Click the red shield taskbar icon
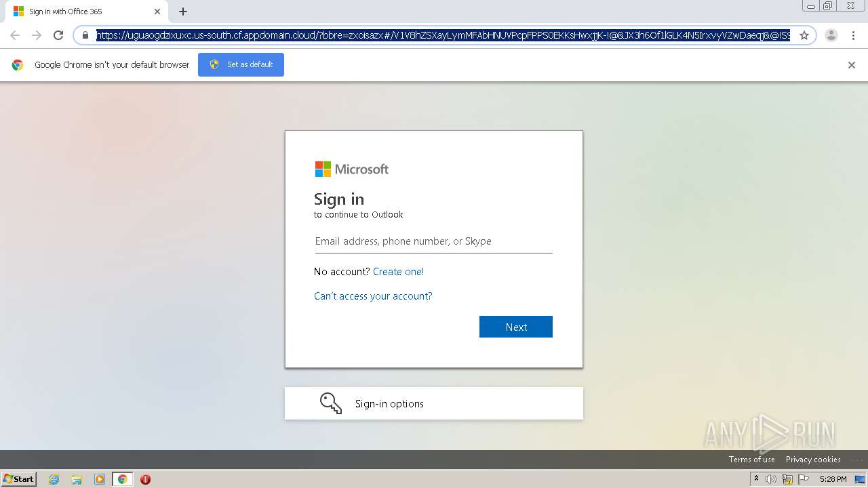This screenshot has width=868, height=488. click(145, 479)
